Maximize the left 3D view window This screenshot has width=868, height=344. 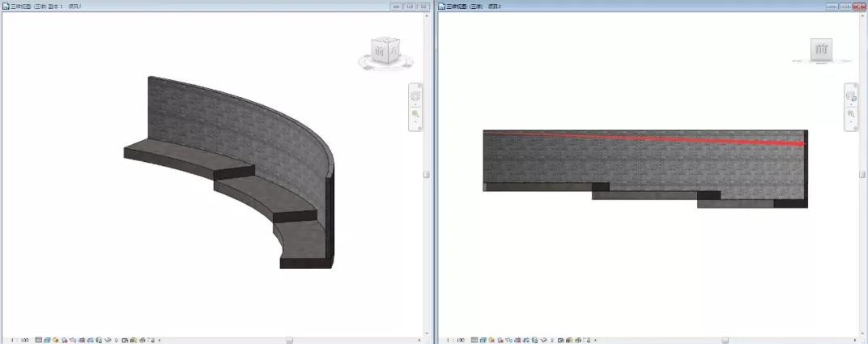410,6
